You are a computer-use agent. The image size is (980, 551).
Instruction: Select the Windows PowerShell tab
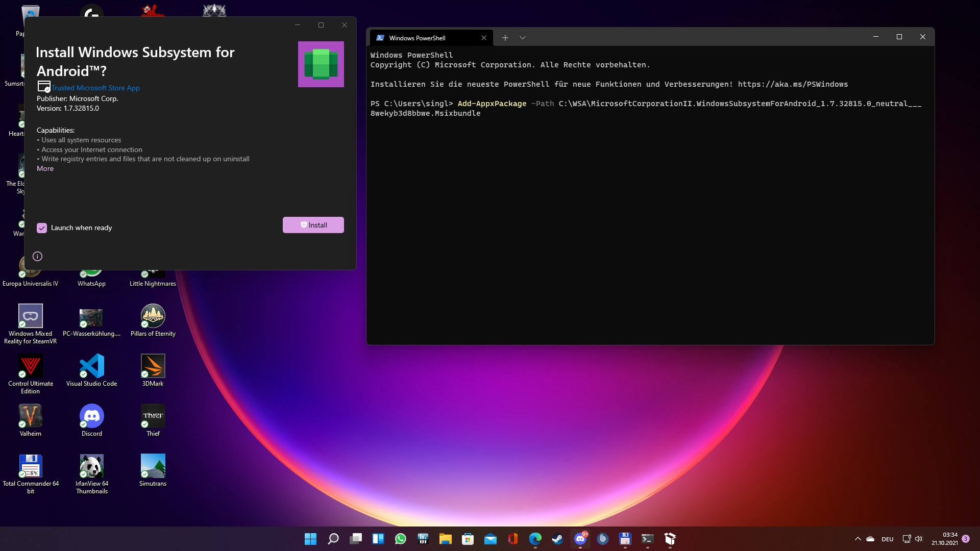tap(424, 38)
